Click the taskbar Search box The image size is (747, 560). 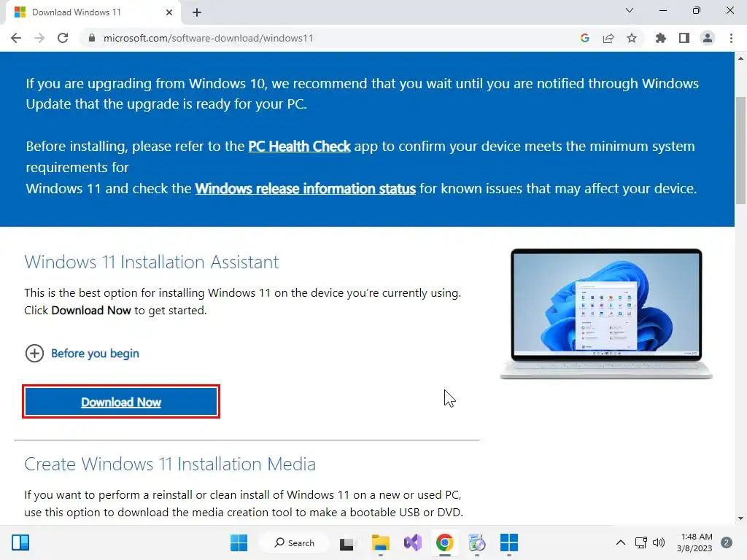pos(295,542)
